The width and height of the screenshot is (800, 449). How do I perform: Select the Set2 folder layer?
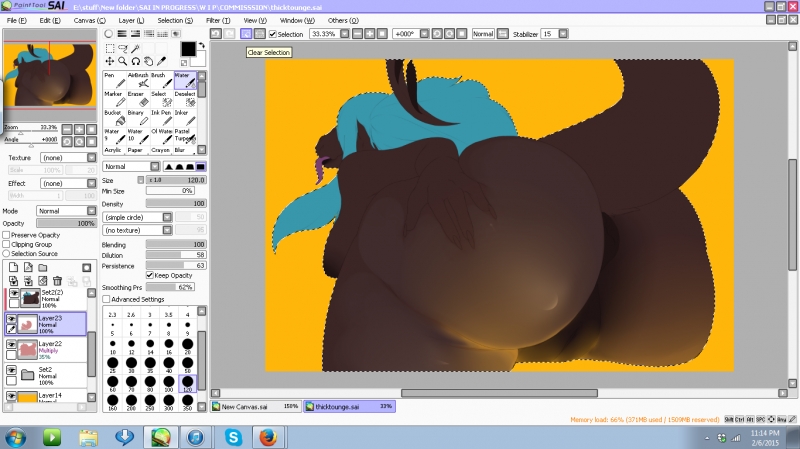coord(46,376)
